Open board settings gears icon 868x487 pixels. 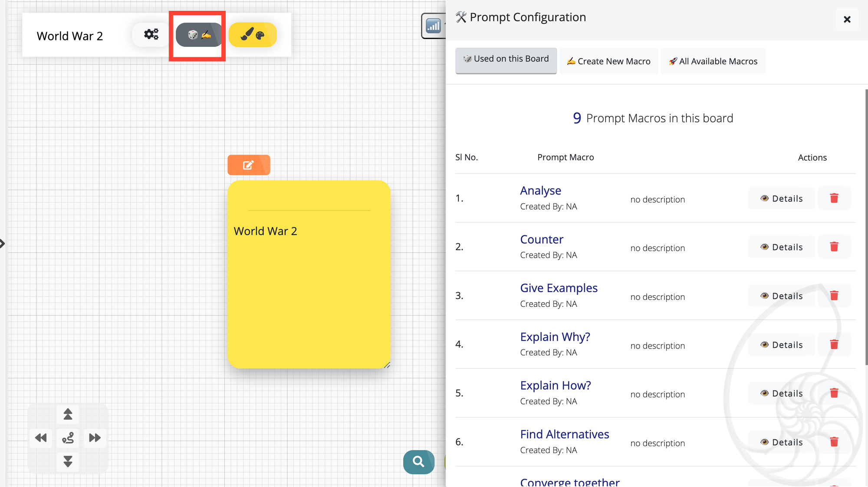click(151, 34)
